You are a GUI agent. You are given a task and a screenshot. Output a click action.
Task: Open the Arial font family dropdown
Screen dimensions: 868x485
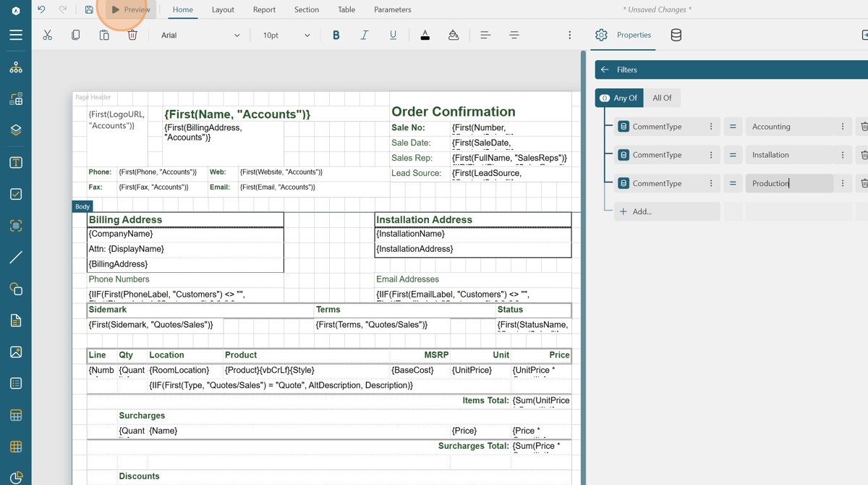(200, 35)
